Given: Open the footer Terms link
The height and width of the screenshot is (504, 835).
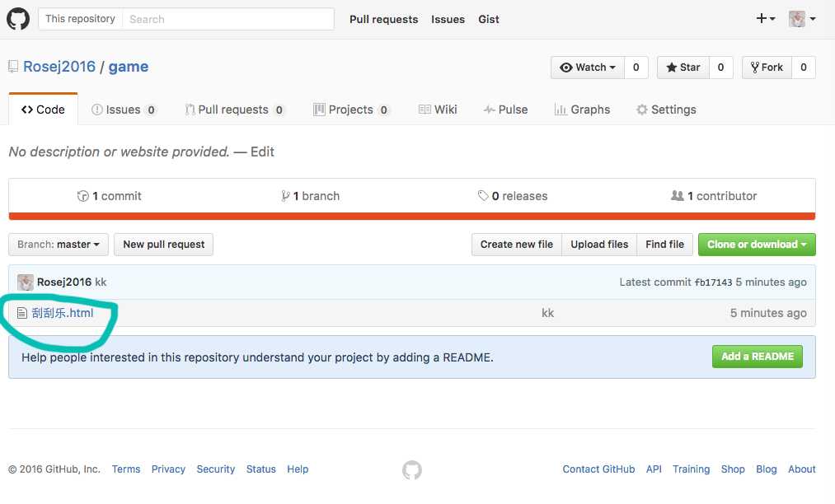Looking at the screenshot, I should pos(126,469).
